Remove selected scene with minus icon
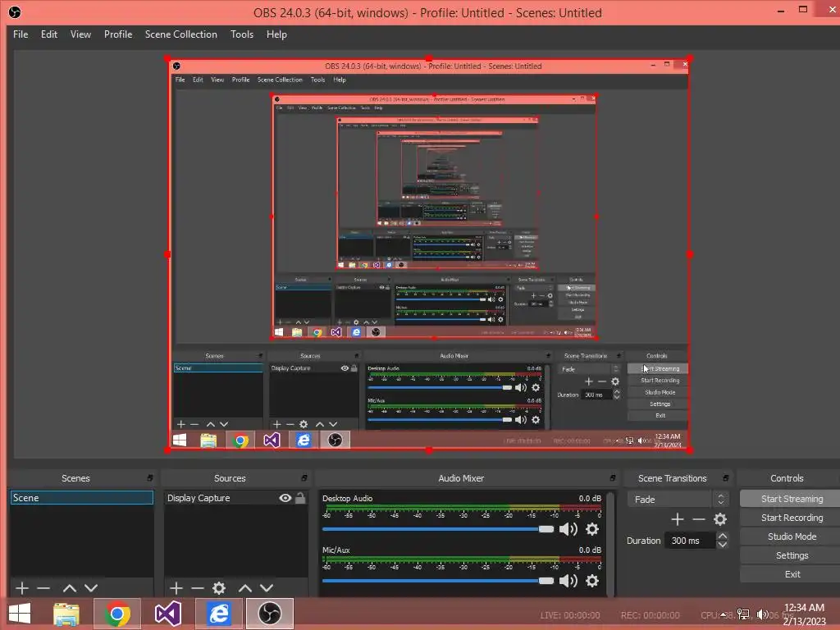 pyautogui.click(x=43, y=588)
